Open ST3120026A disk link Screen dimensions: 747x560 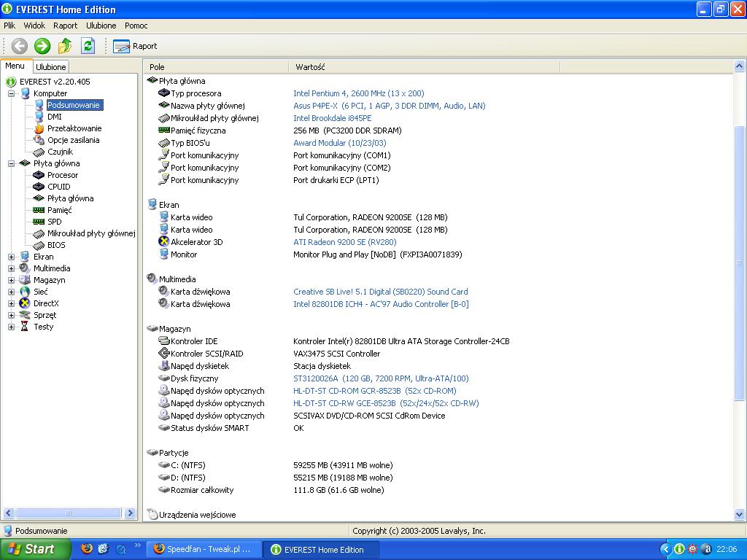click(x=381, y=378)
